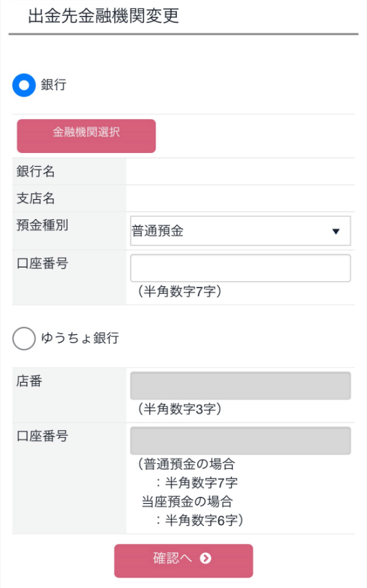
Task: Click the ゆうちょ銀行 口座番号 input field
Action: (x=240, y=440)
